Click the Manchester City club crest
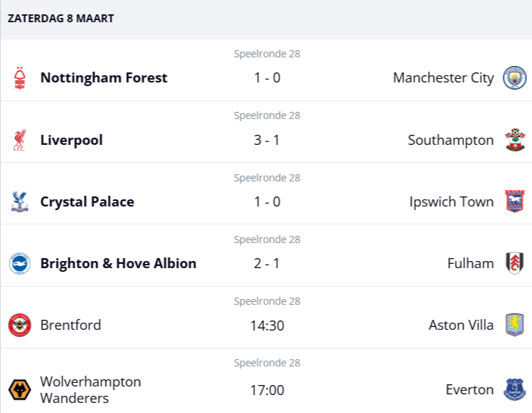The image size is (532, 413). point(514,77)
